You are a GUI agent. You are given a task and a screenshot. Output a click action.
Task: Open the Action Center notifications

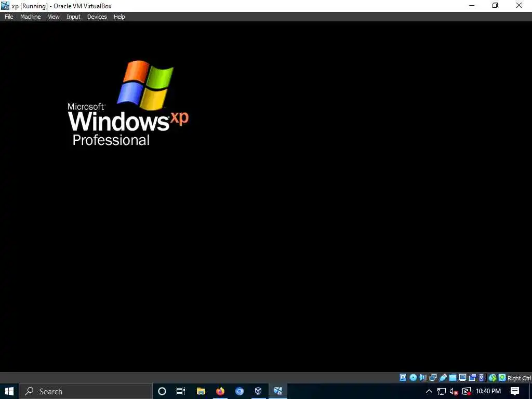[x=515, y=391]
